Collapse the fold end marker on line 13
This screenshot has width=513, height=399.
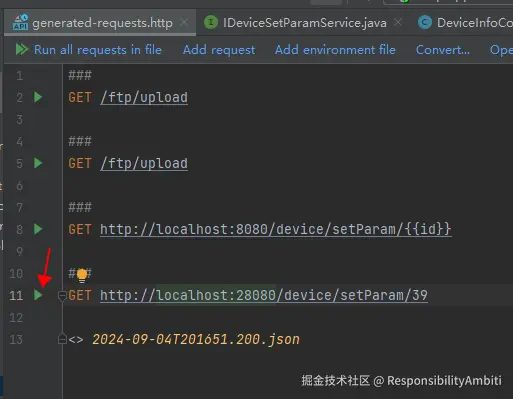point(62,339)
